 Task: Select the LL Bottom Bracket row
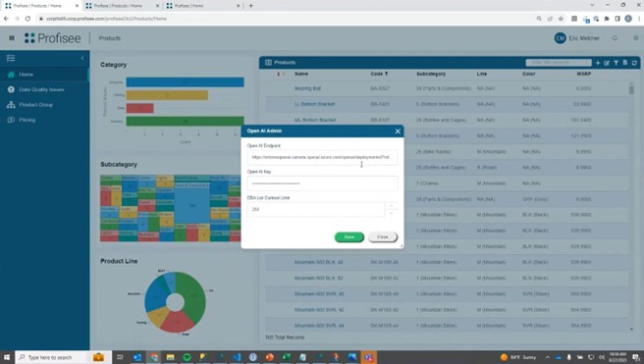[x=447, y=104]
